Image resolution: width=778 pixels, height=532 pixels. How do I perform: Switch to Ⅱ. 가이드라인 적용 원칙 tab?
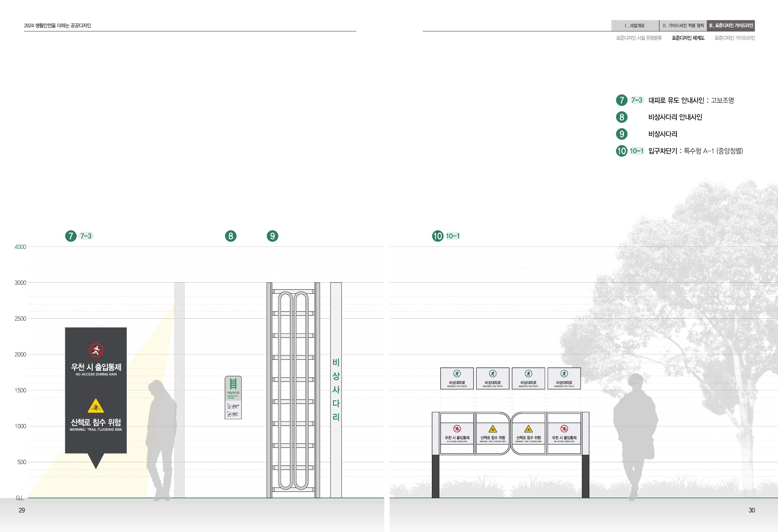[x=683, y=25]
